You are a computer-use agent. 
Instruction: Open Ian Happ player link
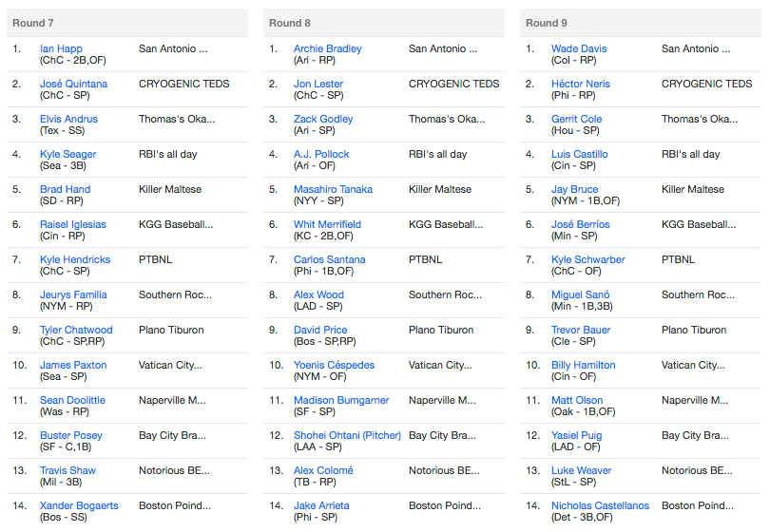tap(61, 48)
